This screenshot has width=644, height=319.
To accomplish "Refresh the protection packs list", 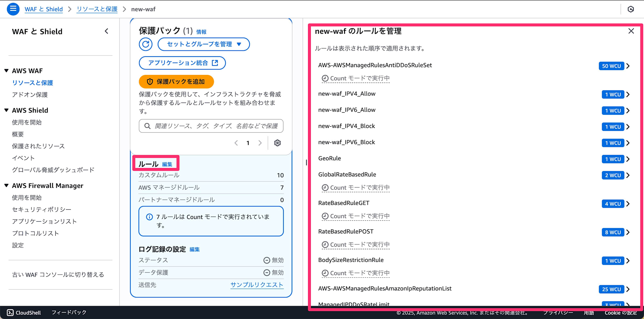I will click(146, 44).
